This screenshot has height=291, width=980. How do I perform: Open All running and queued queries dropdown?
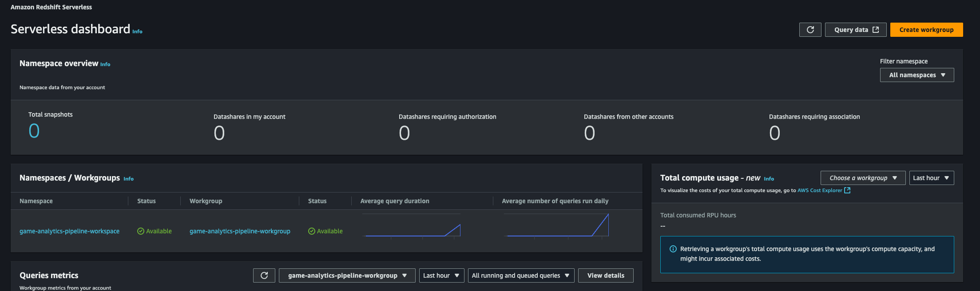point(521,275)
